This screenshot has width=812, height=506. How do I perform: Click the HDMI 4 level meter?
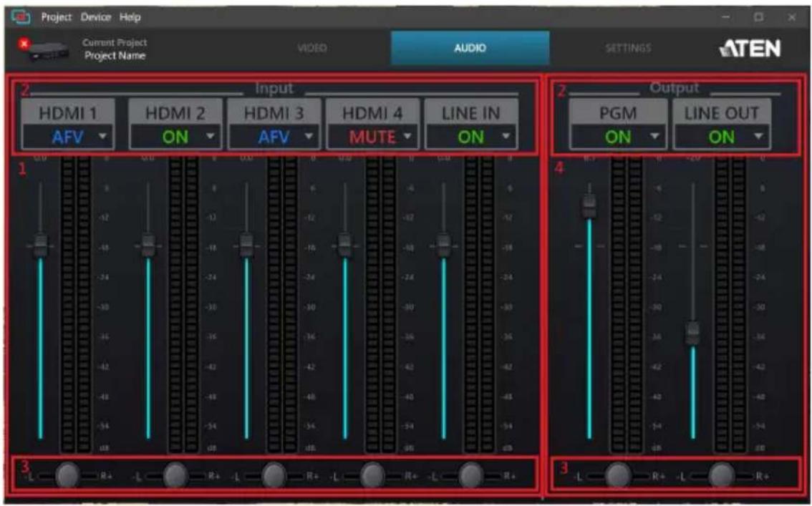tap(381, 304)
